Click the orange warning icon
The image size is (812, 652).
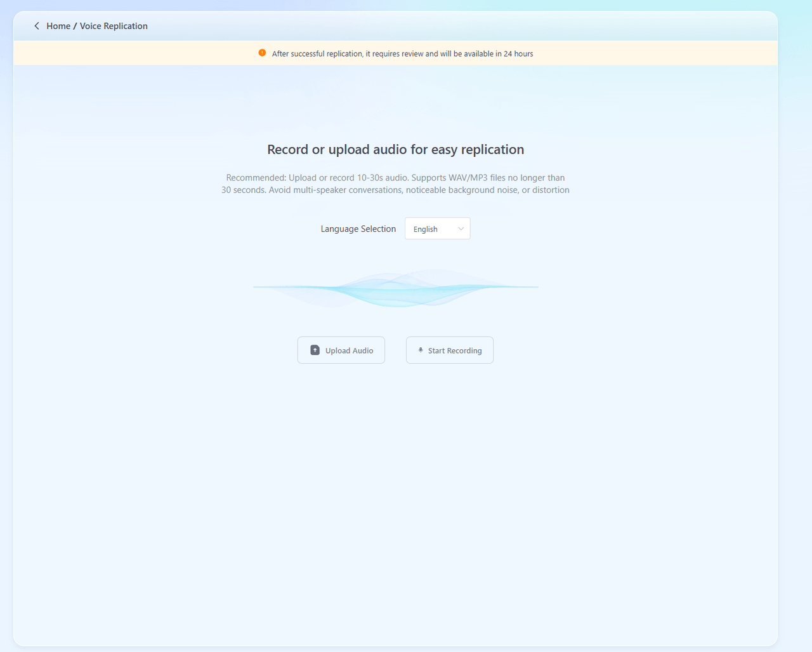262,53
